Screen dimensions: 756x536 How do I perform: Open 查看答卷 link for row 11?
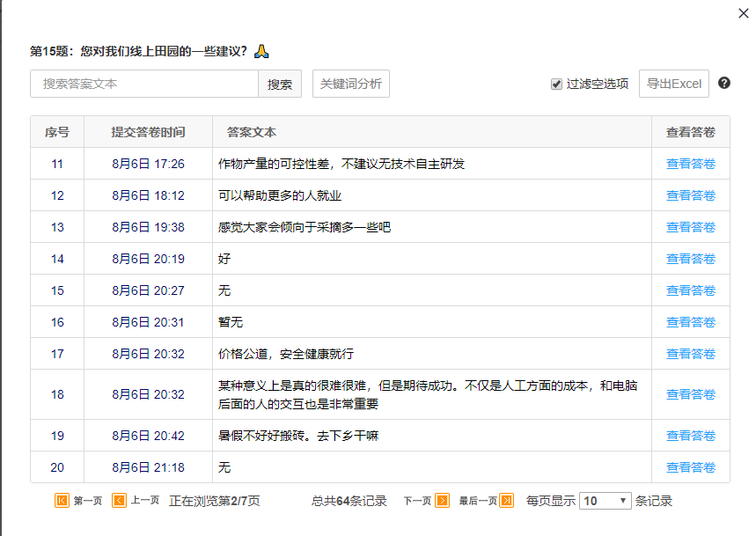690,164
